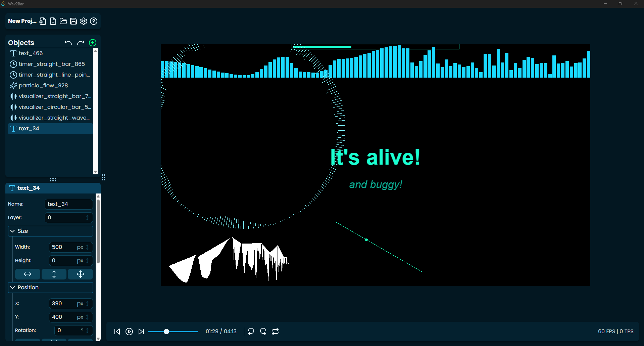
Task: Undo the last action in Objects panel
Action: (68, 43)
